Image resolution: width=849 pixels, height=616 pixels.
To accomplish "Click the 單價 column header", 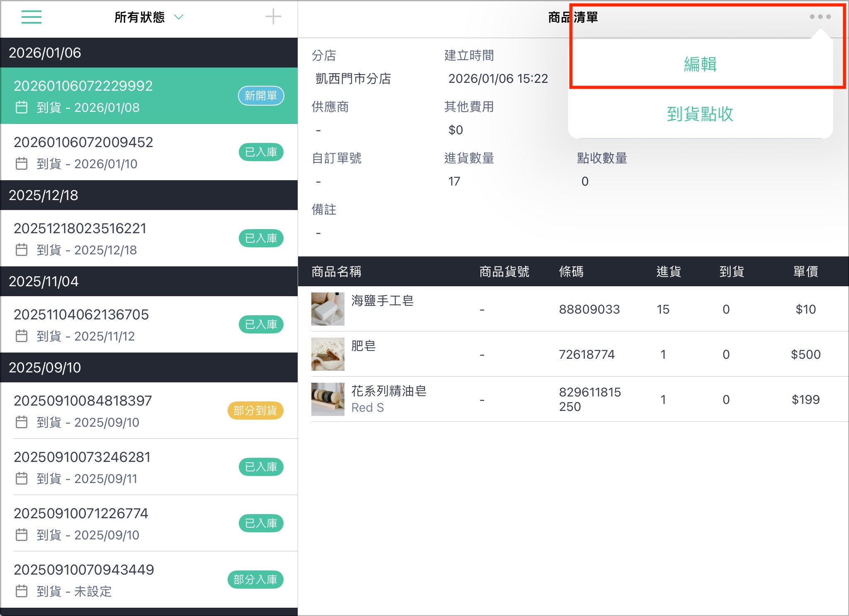I will [x=805, y=271].
